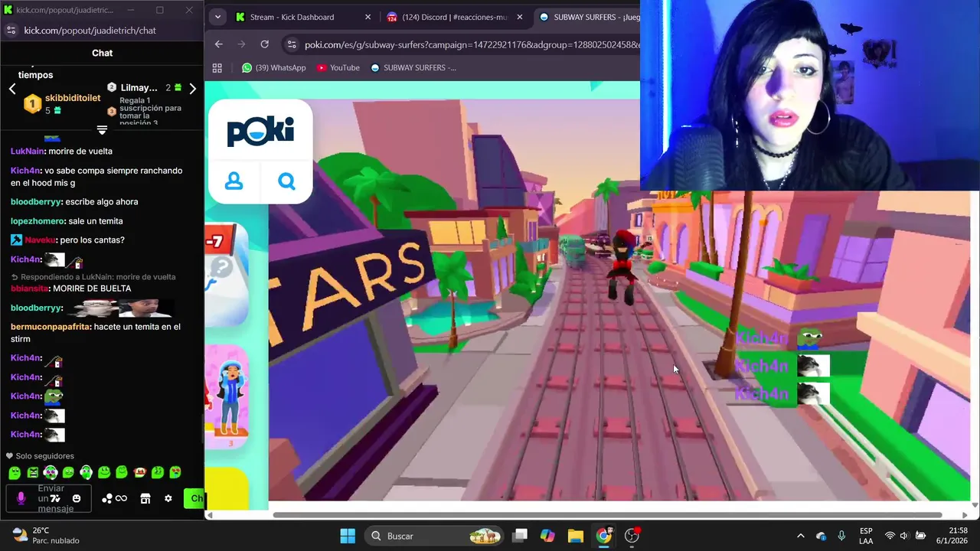The image size is (980, 551).
Task: Go to next leaderboard slide in chat
Action: 193,89
